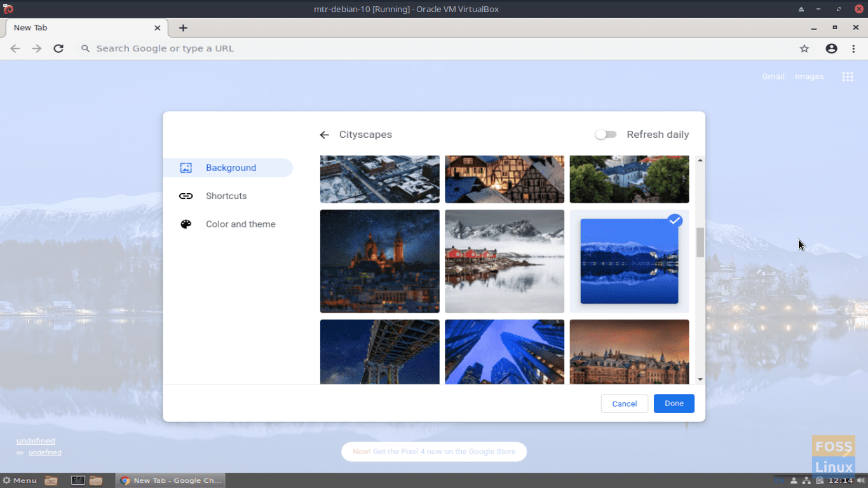Choose the blue skyscrapers wallpaper
Viewport: 868px width, 488px height.
point(505,352)
